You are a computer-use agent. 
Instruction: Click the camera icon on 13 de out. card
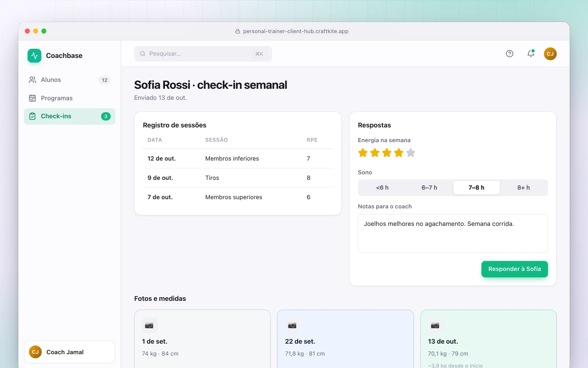[435, 325]
